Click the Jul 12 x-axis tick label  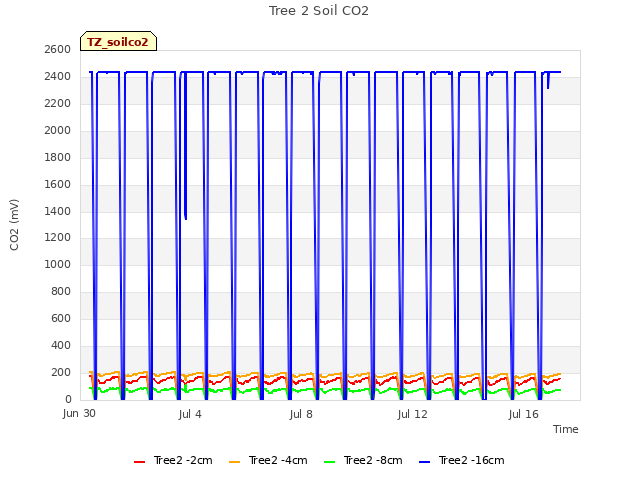pyautogui.click(x=412, y=414)
